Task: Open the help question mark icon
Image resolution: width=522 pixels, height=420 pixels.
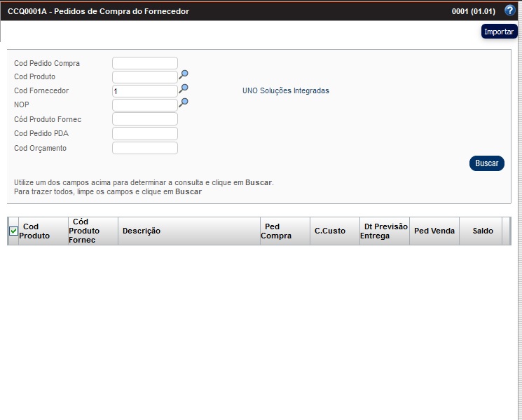Action: [x=509, y=11]
